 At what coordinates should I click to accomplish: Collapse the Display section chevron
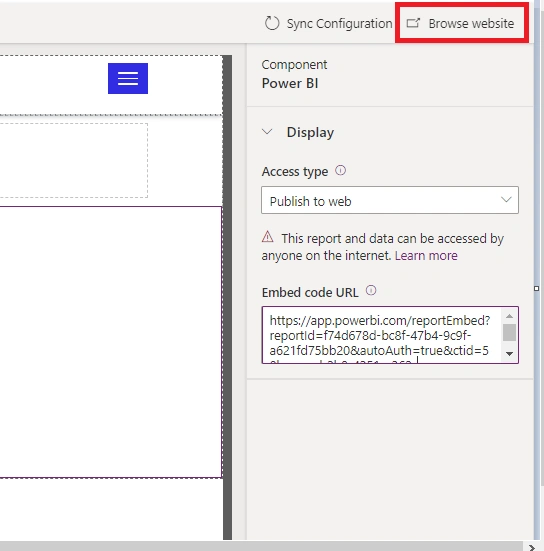tap(267, 132)
